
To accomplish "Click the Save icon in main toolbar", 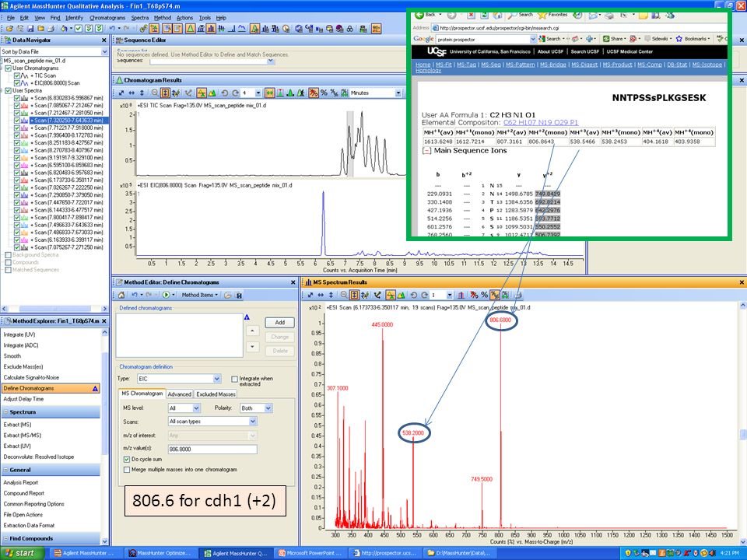I will (x=30, y=29).
